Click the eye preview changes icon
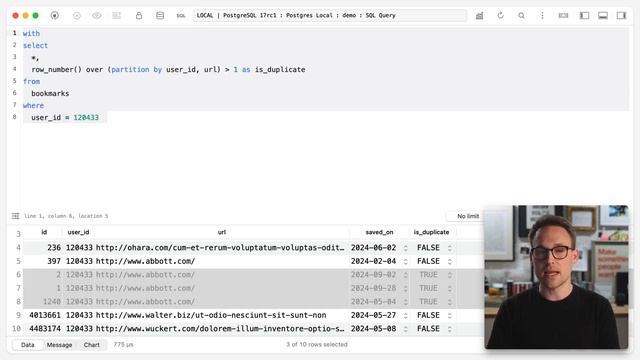This screenshot has height=360, width=640. (x=97, y=16)
